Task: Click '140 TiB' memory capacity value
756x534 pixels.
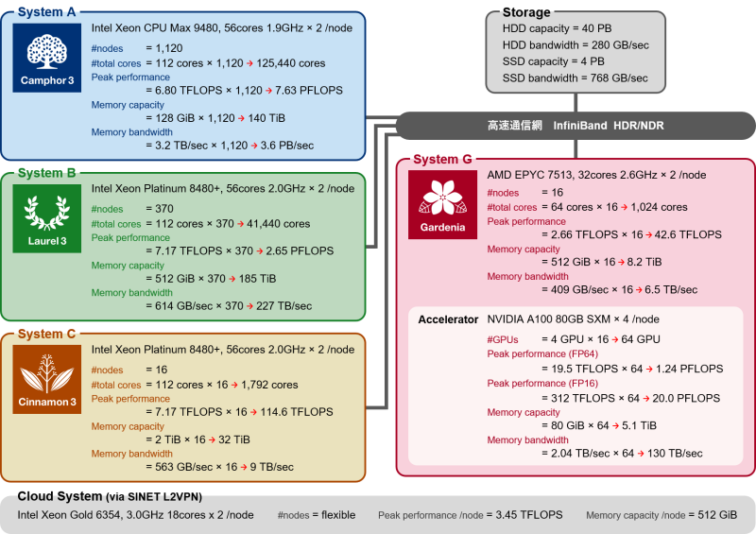Action: pyautogui.click(x=266, y=118)
